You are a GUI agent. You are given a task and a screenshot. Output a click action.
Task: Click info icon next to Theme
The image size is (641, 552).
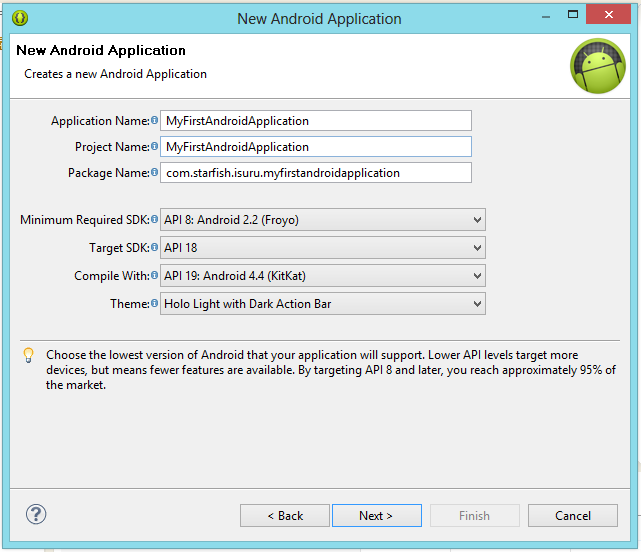(154, 303)
